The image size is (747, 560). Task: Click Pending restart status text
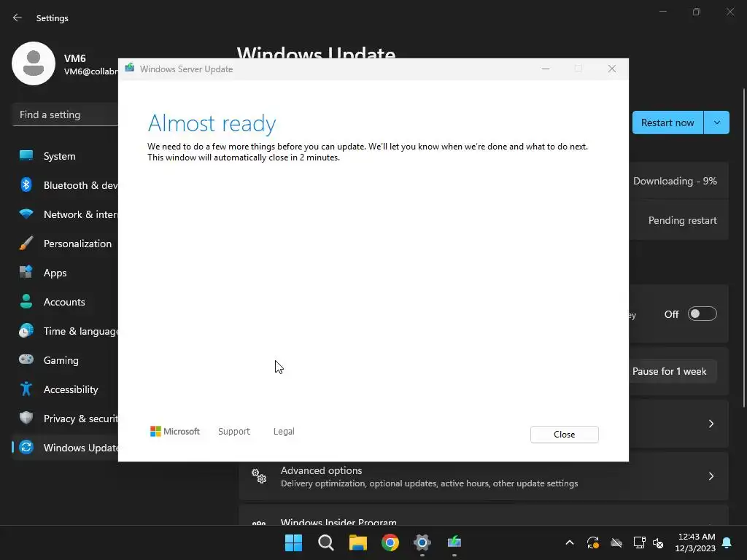pos(682,220)
